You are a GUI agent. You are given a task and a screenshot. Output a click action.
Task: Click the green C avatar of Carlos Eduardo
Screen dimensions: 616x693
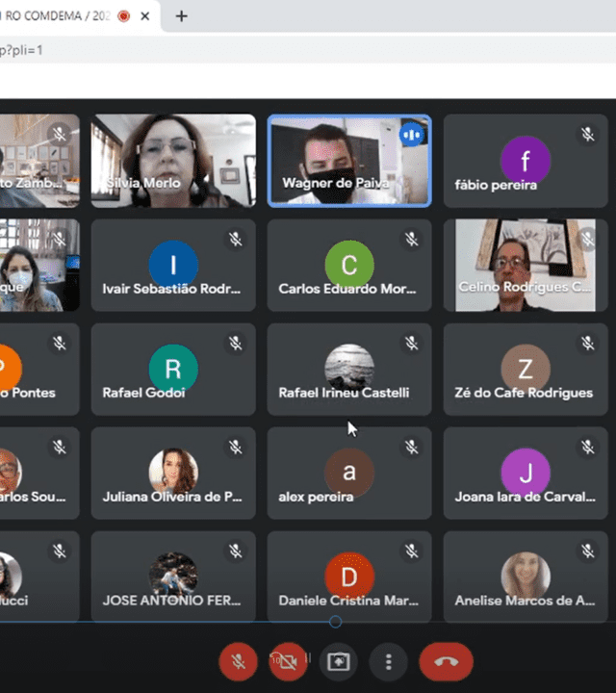click(348, 265)
